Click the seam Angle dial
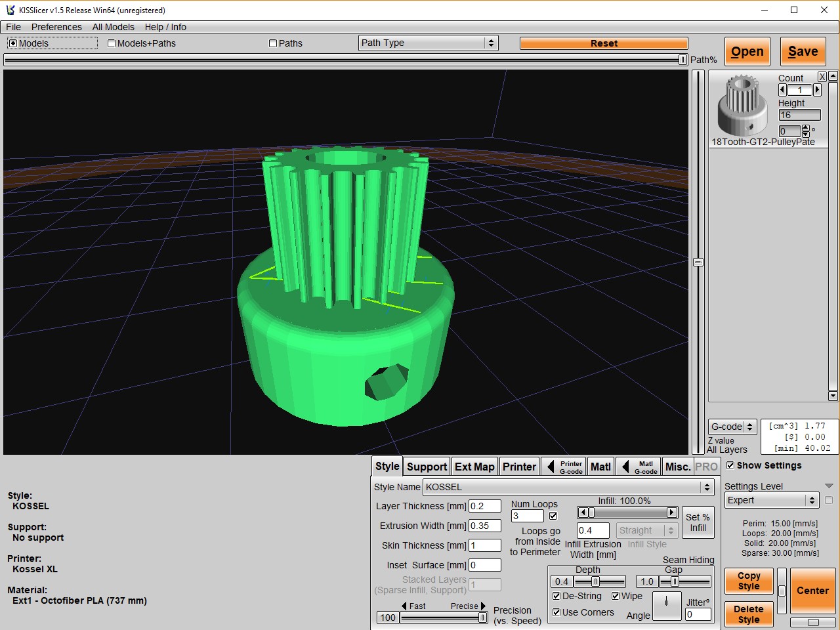This screenshot has height=630, width=840. point(667,605)
